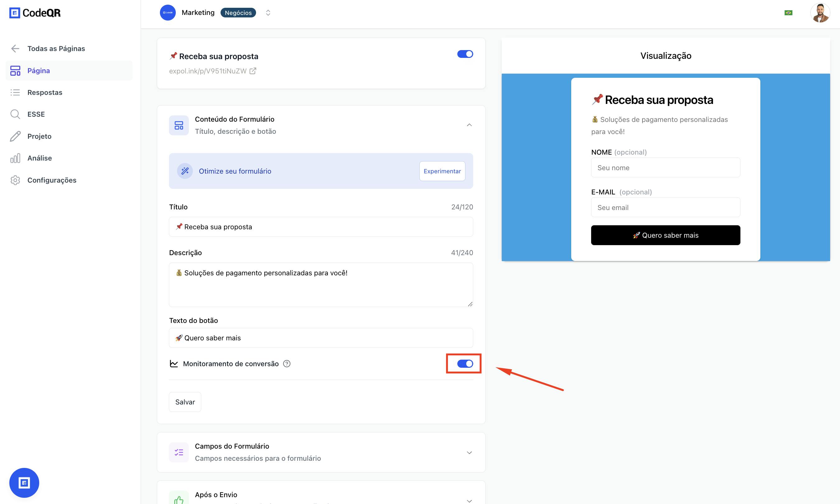Click the Análise bar chart icon

[x=15, y=158]
